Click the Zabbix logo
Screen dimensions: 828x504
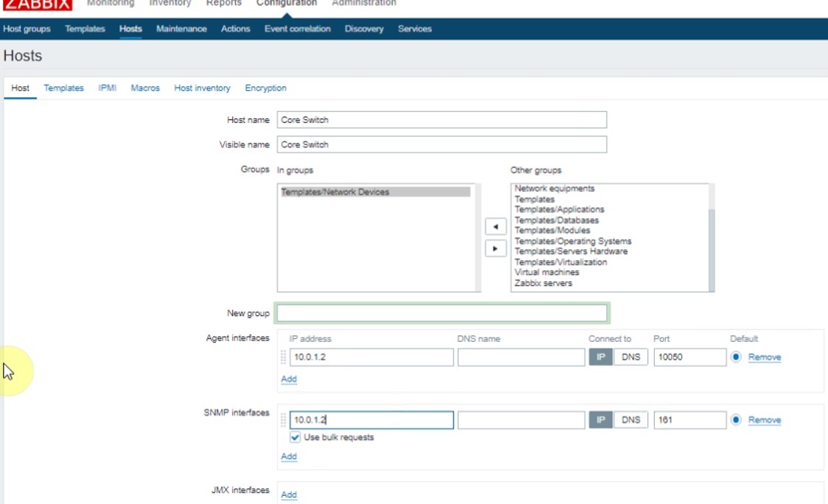37,4
